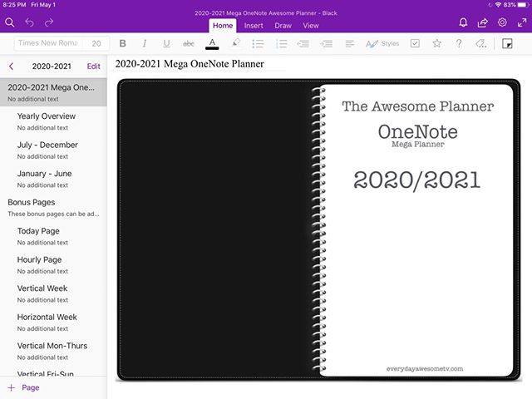
Task: Select the planner cover image
Action: pos(318,230)
